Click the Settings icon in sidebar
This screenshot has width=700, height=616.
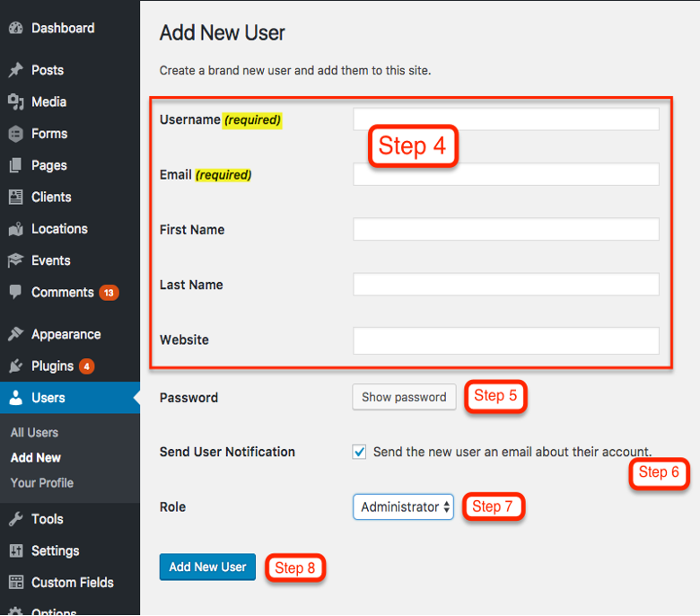coord(15,550)
